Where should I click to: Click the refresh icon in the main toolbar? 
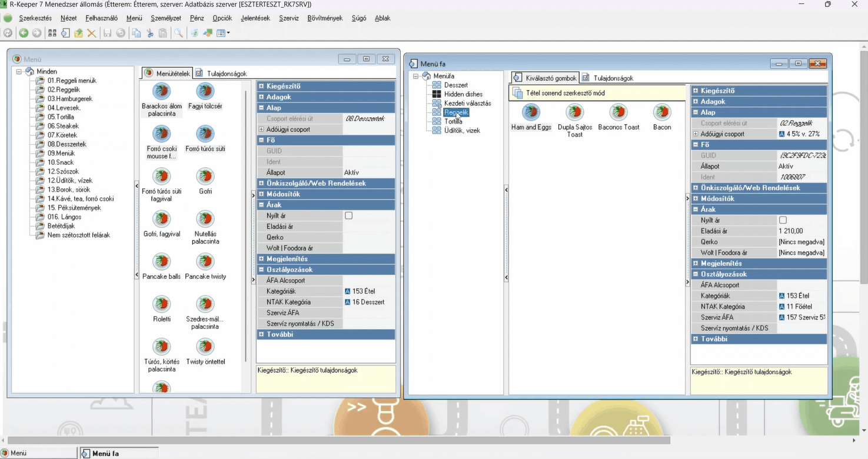(8, 33)
